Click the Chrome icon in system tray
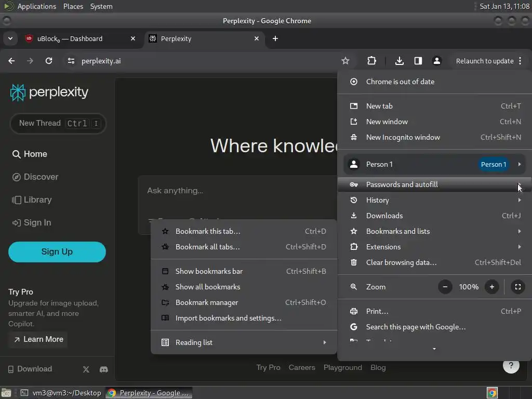Image resolution: width=532 pixels, height=399 pixels. (492, 393)
